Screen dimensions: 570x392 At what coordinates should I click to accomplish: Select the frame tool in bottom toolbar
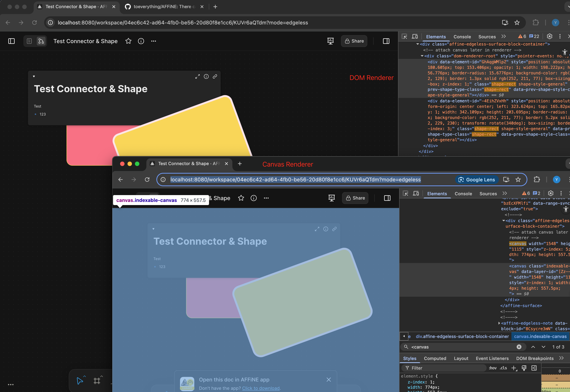click(97, 381)
